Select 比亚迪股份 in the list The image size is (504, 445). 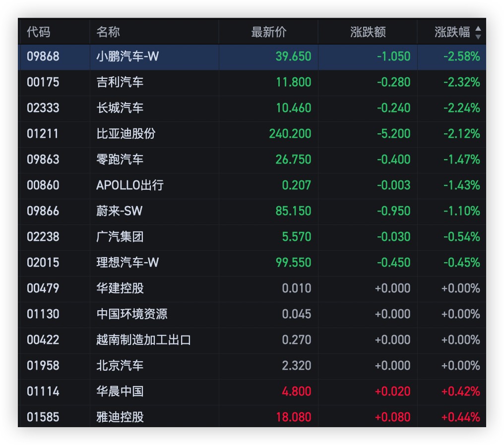coord(126,134)
